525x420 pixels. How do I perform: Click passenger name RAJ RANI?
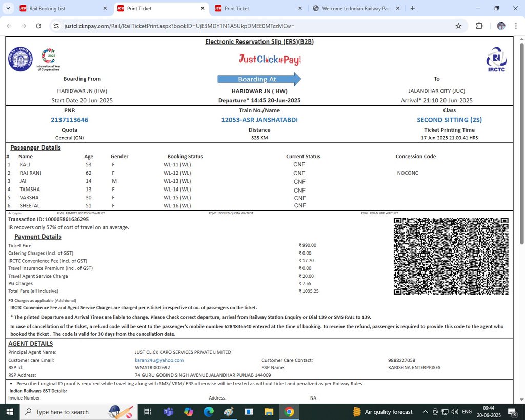[x=30, y=173]
